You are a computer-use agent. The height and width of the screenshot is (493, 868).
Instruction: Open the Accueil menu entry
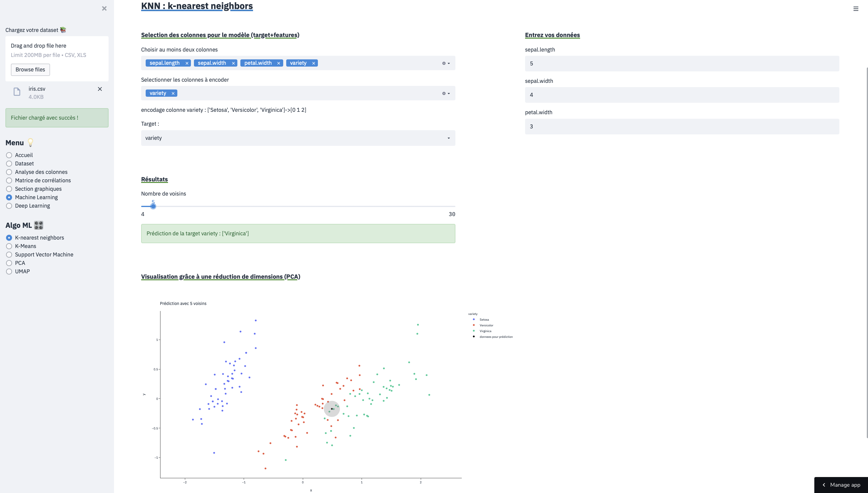[9, 155]
